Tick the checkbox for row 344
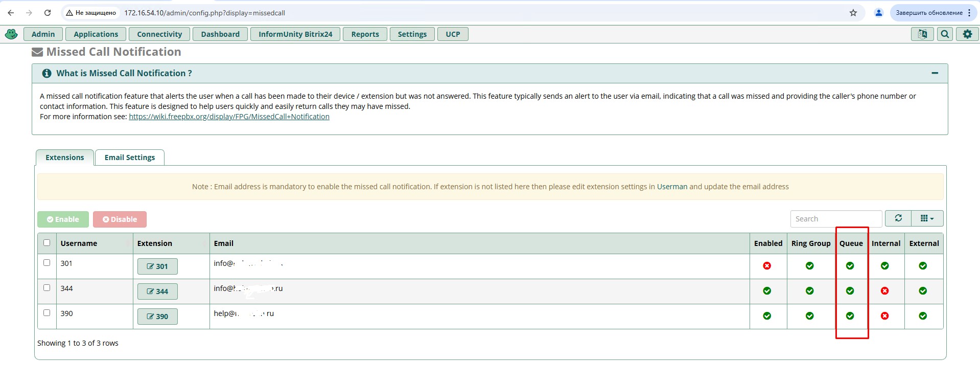The image size is (980, 382). 47,288
